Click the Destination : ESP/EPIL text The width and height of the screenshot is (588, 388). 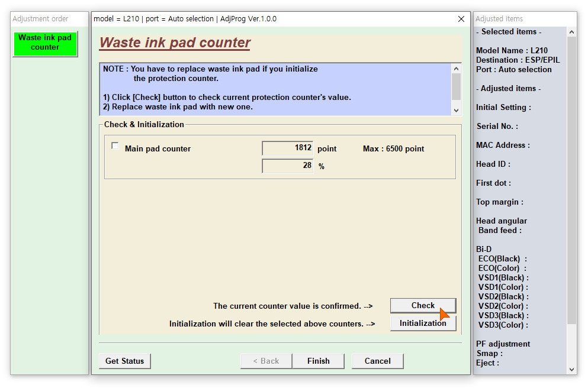518,60
